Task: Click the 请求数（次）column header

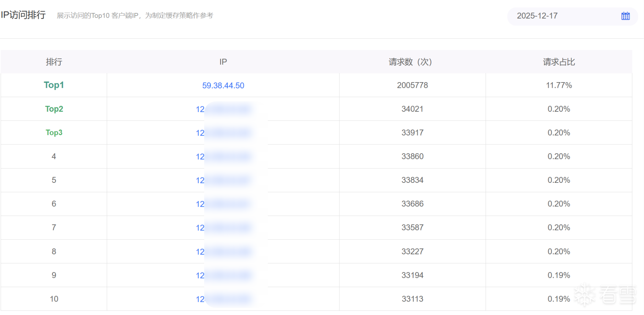Action: 410,62
